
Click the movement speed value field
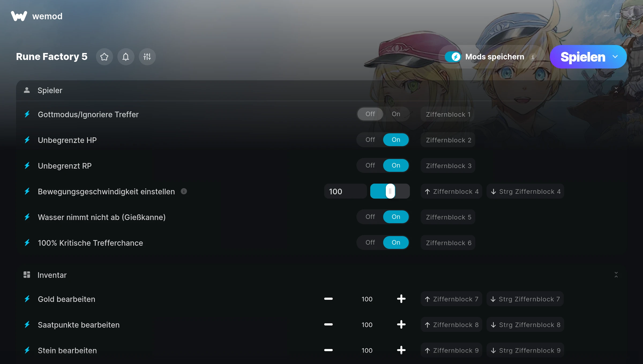[345, 191]
